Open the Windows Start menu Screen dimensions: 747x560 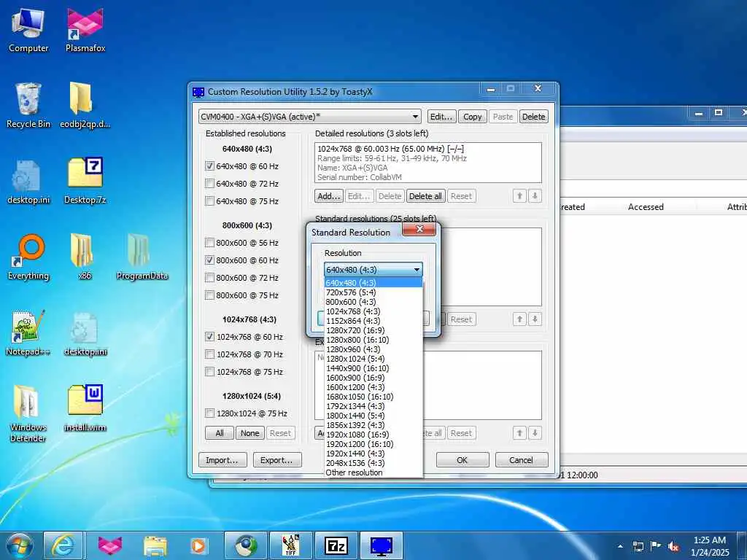(20, 545)
